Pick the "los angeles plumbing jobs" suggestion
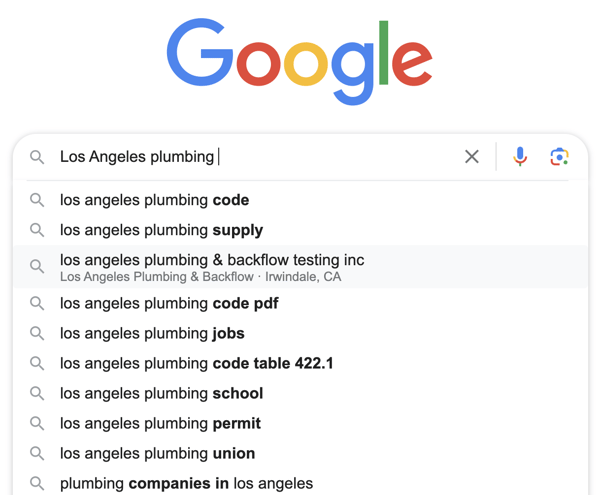 pos(152,333)
